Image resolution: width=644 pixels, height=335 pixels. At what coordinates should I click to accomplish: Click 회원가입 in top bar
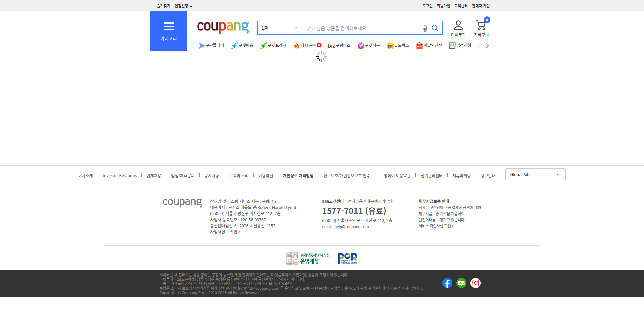coord(443,6)
